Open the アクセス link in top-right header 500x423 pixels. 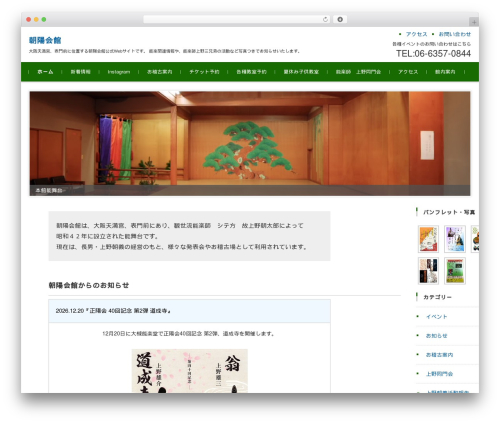coord(416,34)
